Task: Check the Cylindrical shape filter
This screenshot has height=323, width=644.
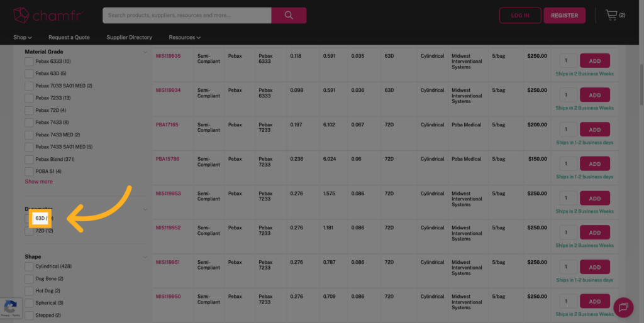Action: pyautogui.click(x=29, y=266)
